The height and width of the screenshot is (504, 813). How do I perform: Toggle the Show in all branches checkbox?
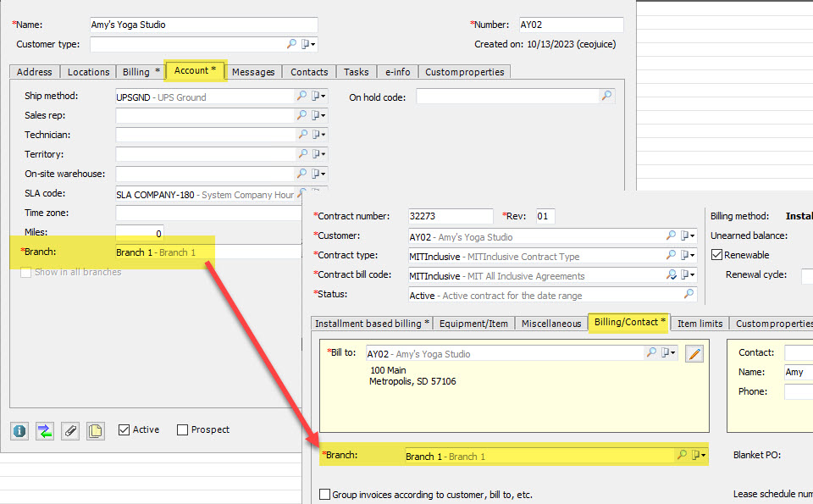[25, 272]
